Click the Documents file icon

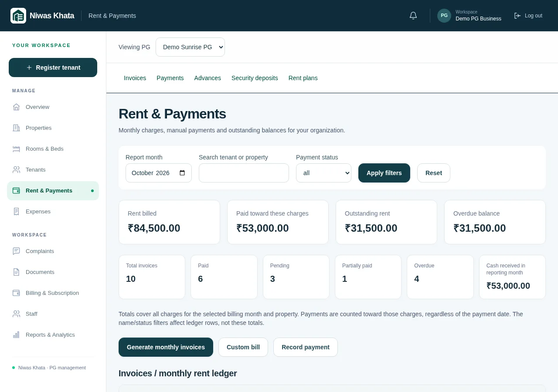[17, 272]
